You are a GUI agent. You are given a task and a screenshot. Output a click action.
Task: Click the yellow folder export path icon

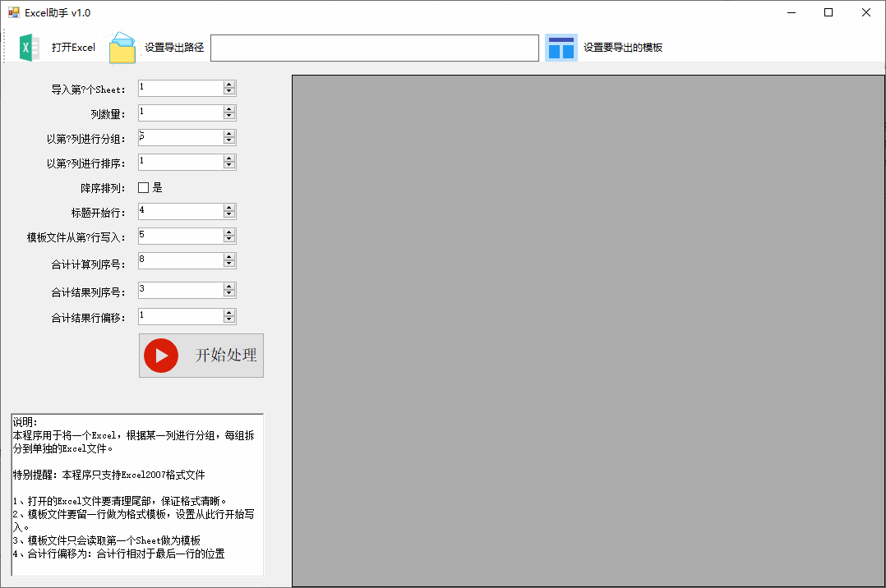122,48
